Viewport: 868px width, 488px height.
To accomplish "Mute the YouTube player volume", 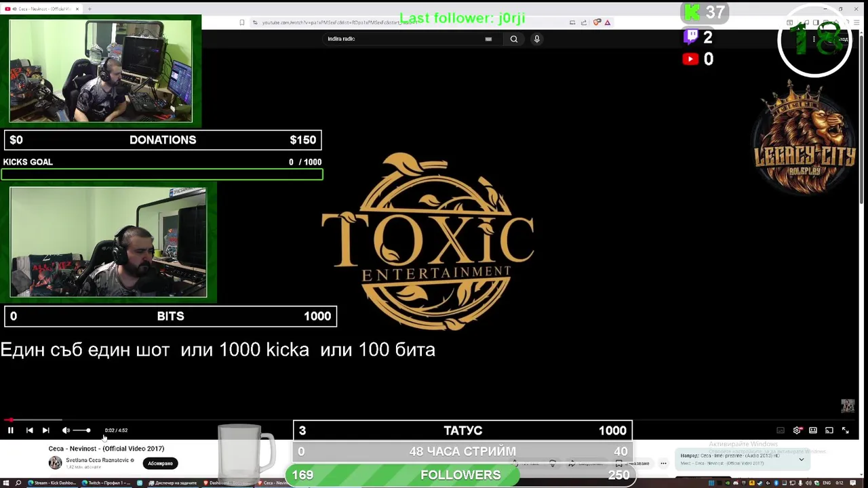I will coord(66,430).
